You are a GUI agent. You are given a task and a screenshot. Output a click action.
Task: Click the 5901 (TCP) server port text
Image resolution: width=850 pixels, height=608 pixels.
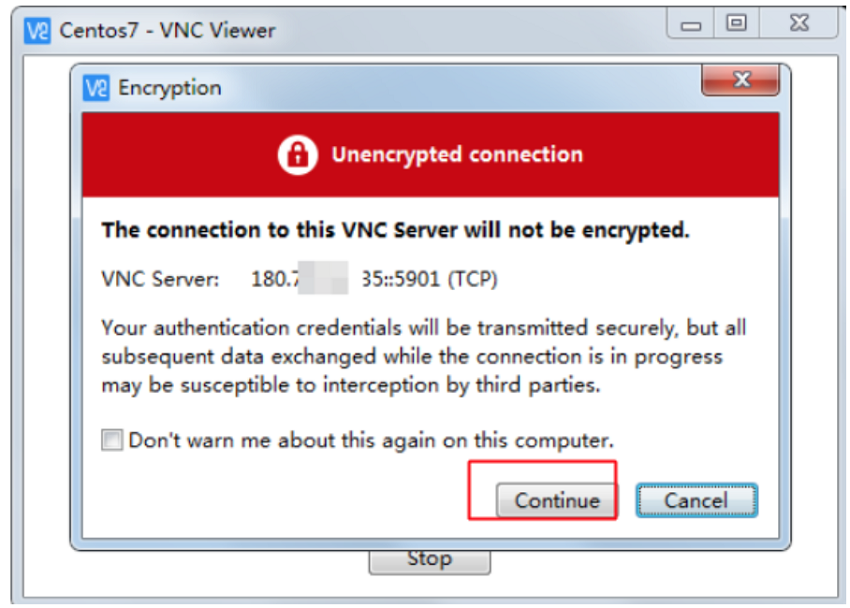pyautogui.click(x=446, y=279)
